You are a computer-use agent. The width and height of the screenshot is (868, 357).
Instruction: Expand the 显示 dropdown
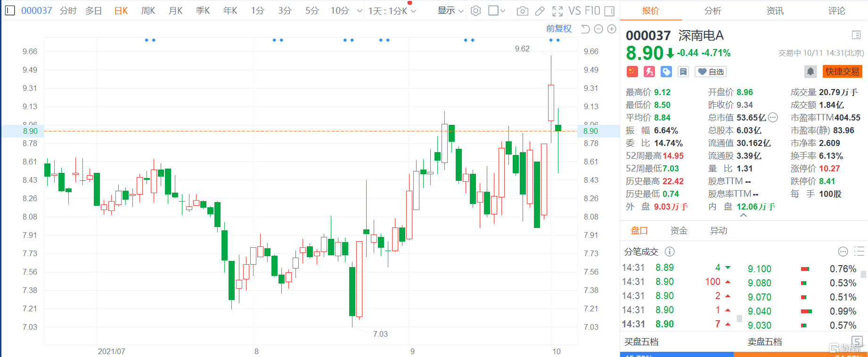[x=450, y=11]
